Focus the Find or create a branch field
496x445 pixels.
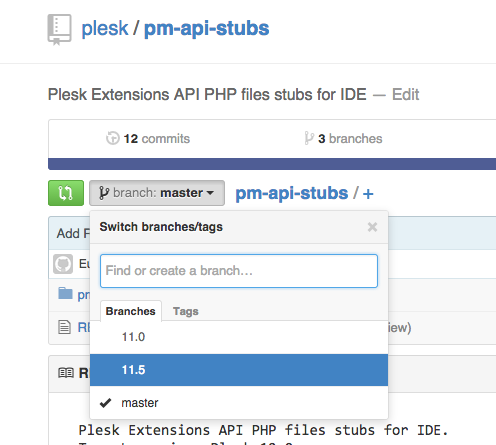tap(239, 271)
